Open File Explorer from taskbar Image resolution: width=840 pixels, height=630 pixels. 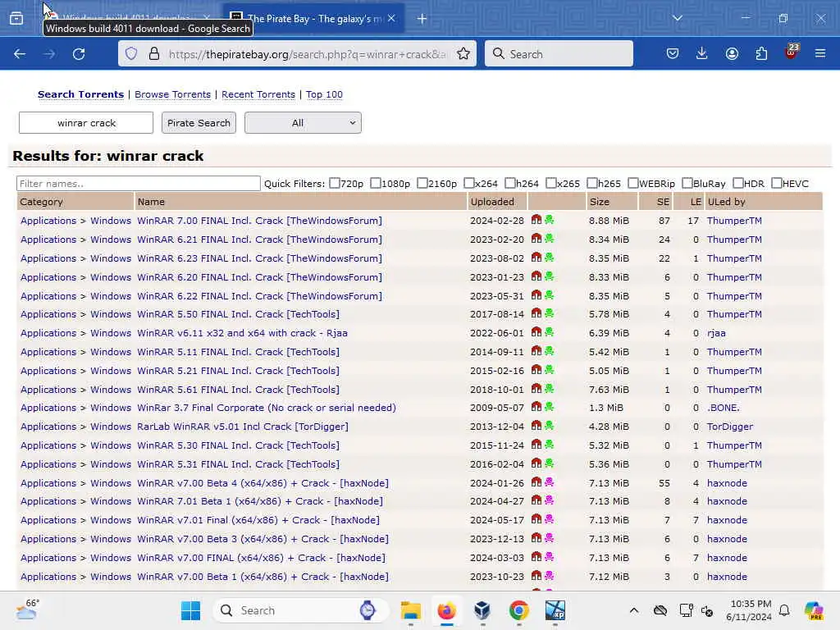click(x=411, y=610)
